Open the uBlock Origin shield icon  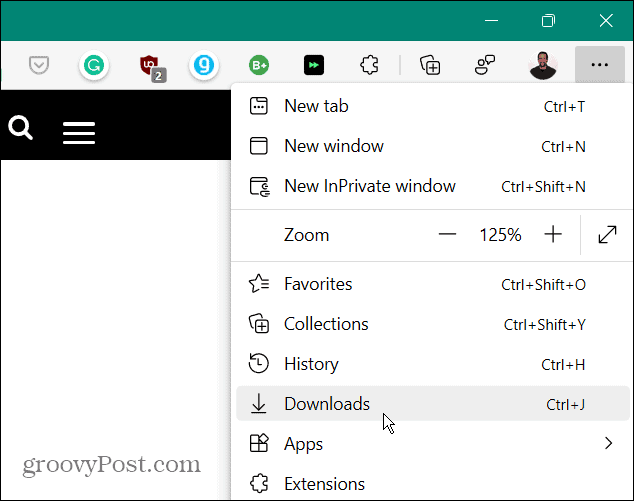pyautogui.click(x=150, y=66)
